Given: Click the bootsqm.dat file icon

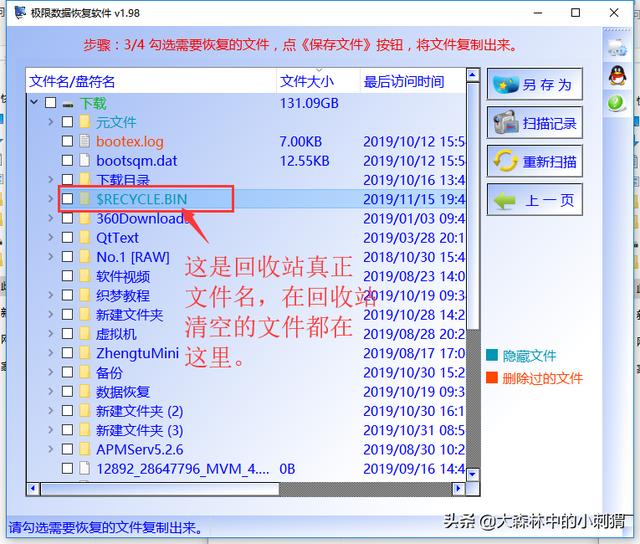Looking at the screenshot, I should coord(84,160).
